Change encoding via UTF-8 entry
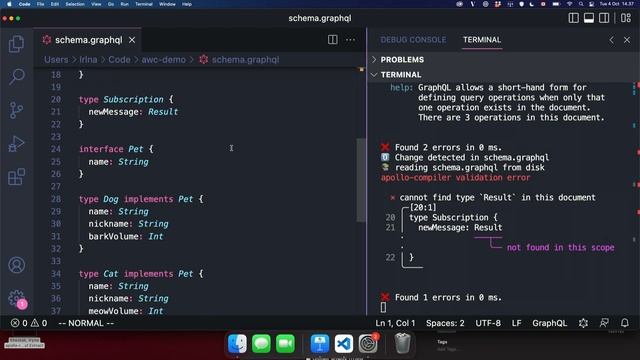 tap(488, 323)
